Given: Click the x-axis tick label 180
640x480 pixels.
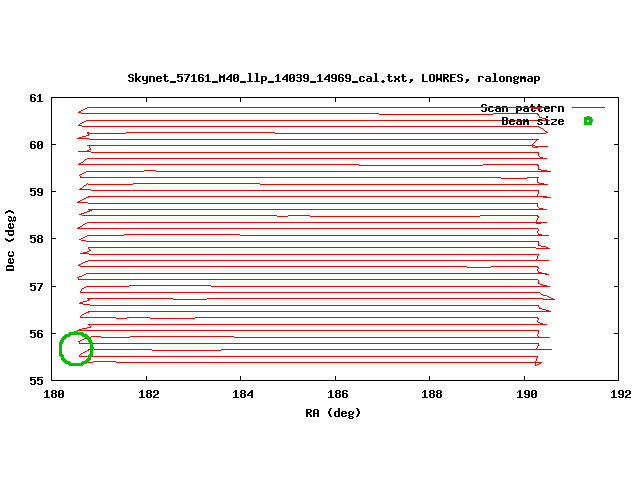Looking at the screenshot, I should pyautogui.click(x=54, y=394).
